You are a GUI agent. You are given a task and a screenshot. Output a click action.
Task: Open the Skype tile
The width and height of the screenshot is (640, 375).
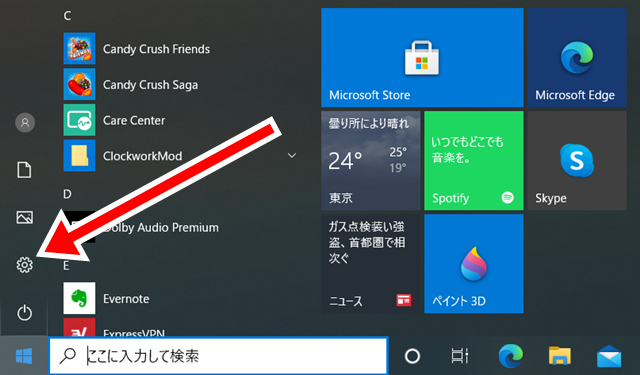coord(577,160)
